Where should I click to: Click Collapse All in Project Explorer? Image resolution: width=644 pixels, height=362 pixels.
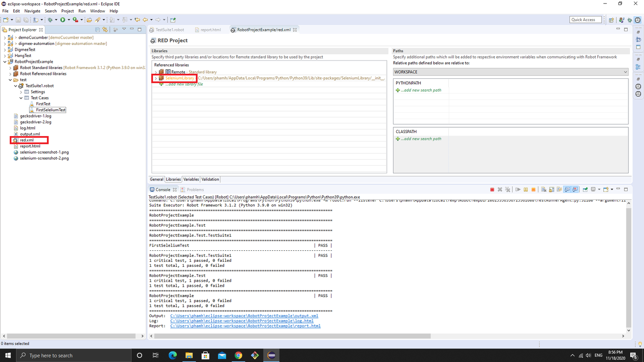98,30
